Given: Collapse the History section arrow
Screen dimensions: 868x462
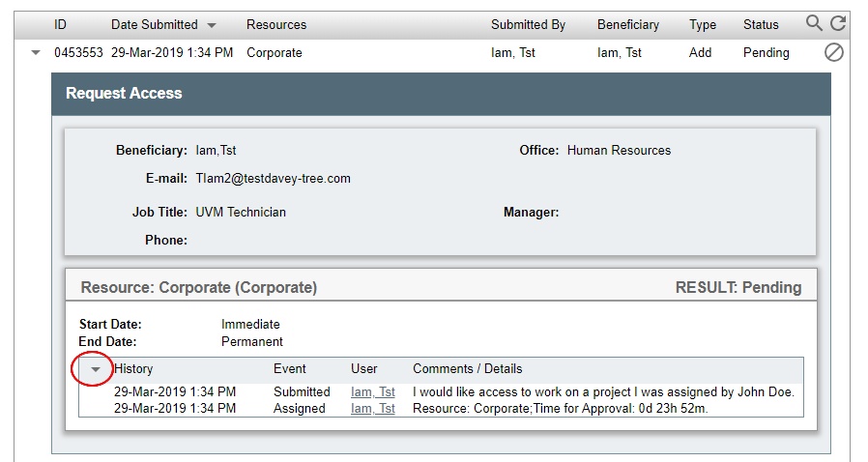Looking at the screenshot, I should pos(96,369).
